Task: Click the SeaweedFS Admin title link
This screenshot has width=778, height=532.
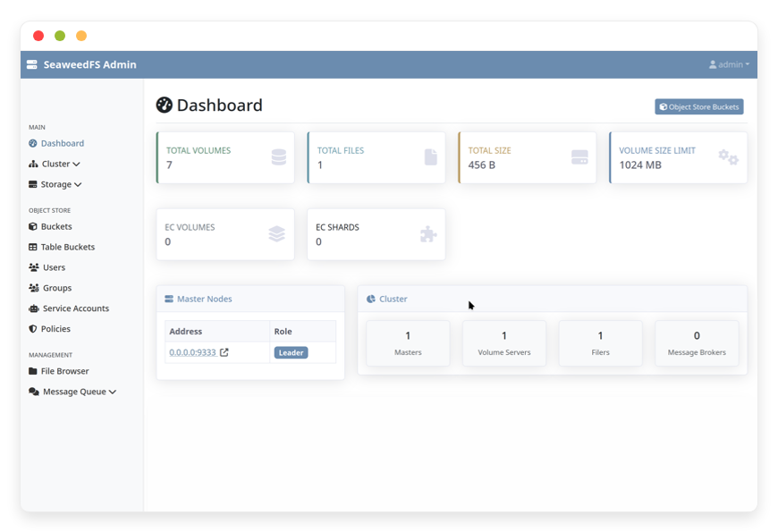Action: point(89,64)
